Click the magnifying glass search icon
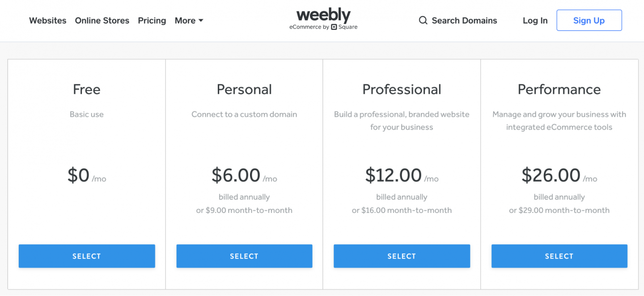The image size is (644, 296). (423, 21)
